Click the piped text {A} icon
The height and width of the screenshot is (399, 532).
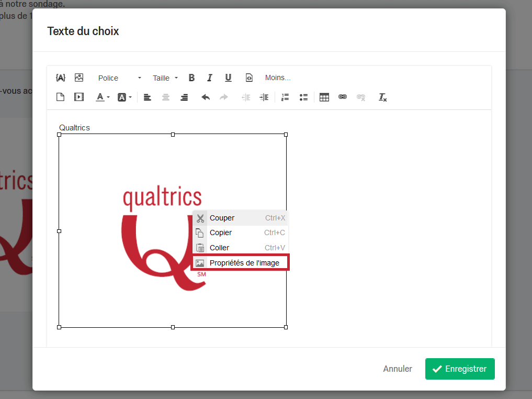pyautogui.click(x=60, y=78)
